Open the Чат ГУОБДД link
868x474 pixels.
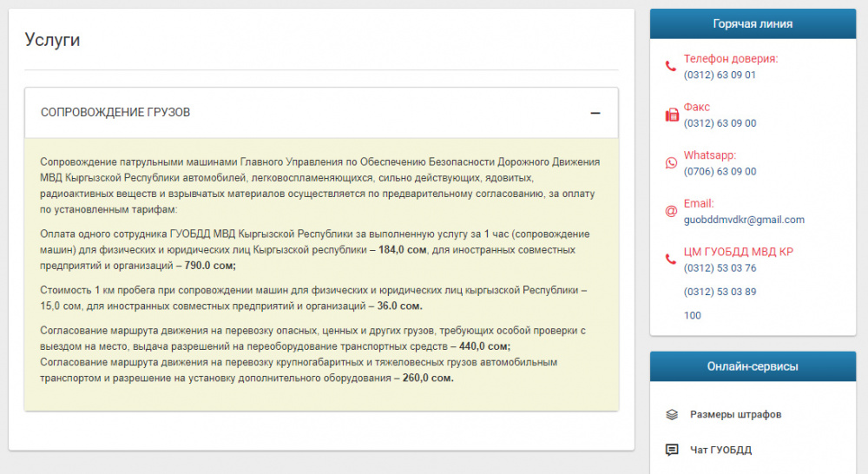point(720,450)
